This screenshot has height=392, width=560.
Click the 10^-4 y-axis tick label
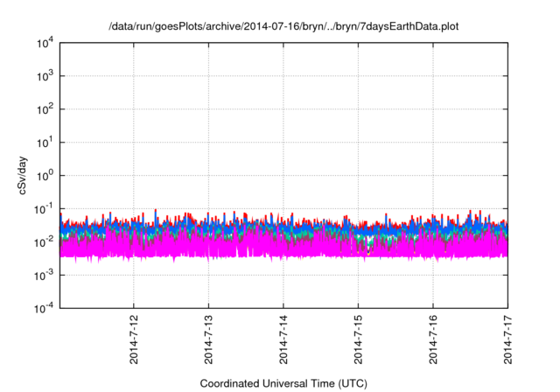pyautogui.click(x=44, y=308)
